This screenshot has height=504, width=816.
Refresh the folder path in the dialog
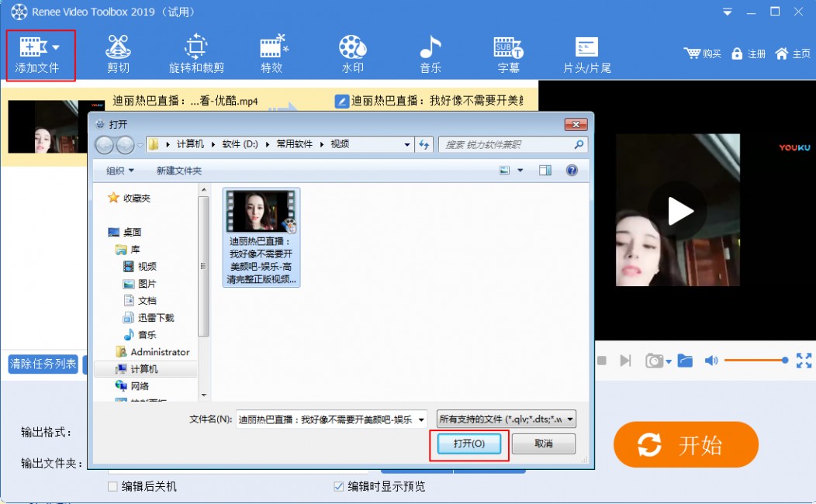coord(424,144)
